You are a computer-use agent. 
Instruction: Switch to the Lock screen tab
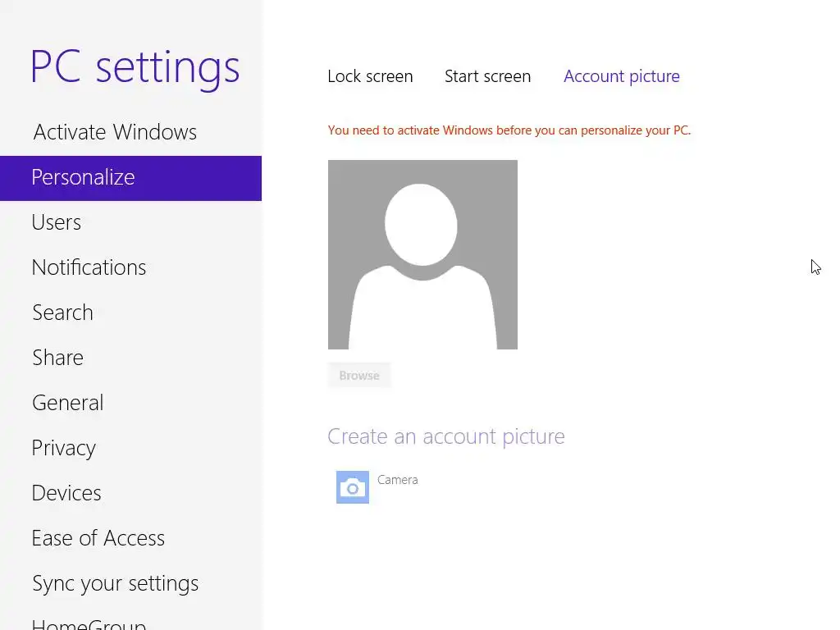[370, 76]
